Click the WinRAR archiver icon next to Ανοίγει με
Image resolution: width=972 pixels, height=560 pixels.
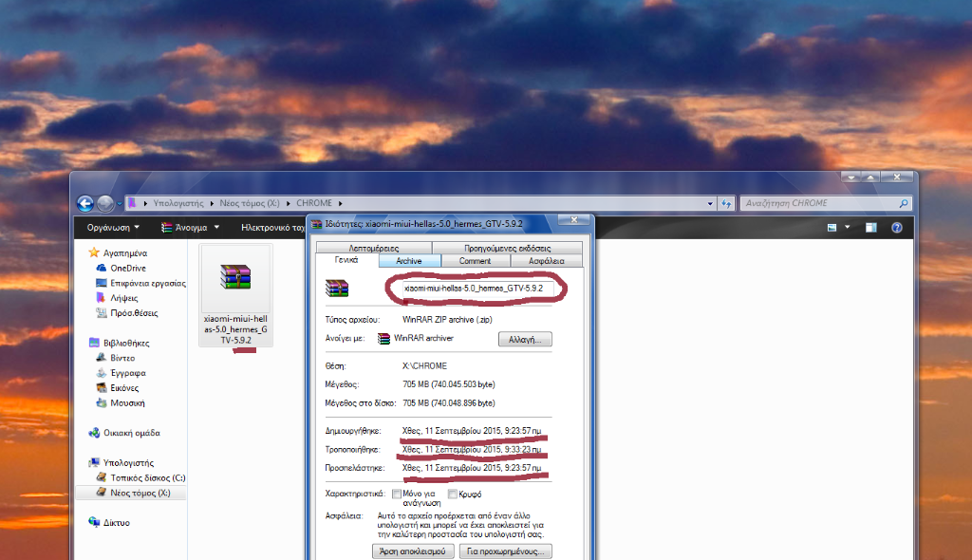[x=383, y=339]
